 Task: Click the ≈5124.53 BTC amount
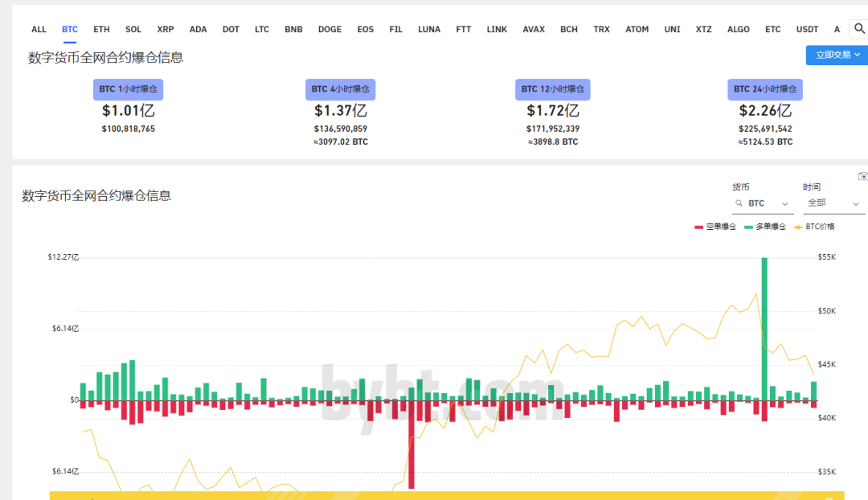pyautogui.click(x=765, y=141)
